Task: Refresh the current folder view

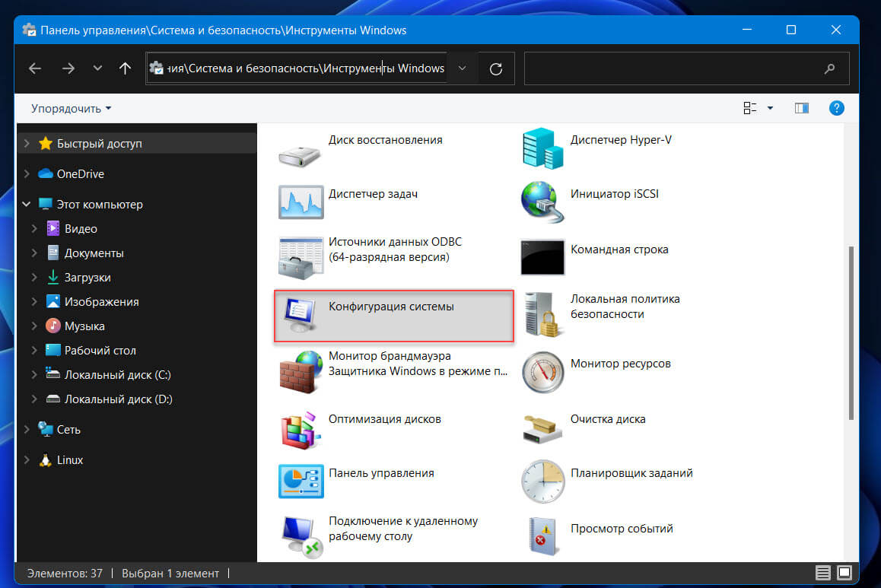Action: tap(495, 68)
